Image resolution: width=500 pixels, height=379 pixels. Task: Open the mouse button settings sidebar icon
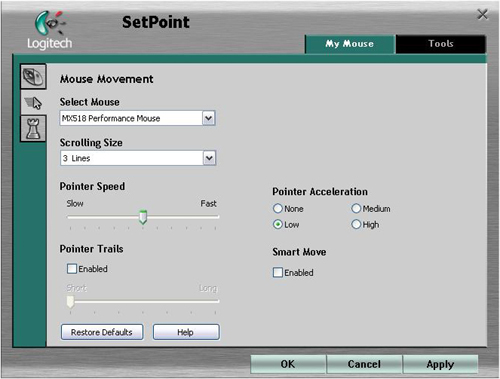(x=33, y=77)
